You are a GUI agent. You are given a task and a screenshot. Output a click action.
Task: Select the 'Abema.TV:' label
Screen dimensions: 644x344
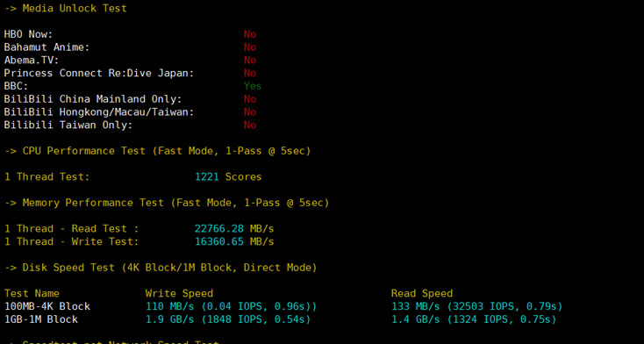[32, 61]
